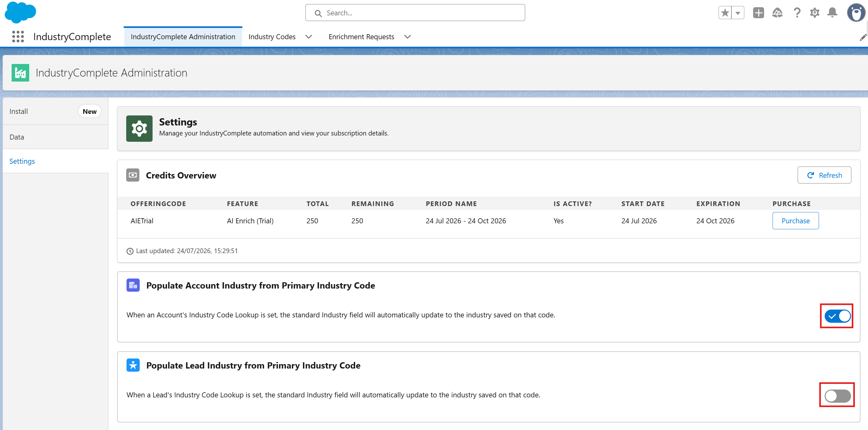Click the Credits Overview heading
The width and height of the screenshot is (868, 430).
(x=181, y=175)
